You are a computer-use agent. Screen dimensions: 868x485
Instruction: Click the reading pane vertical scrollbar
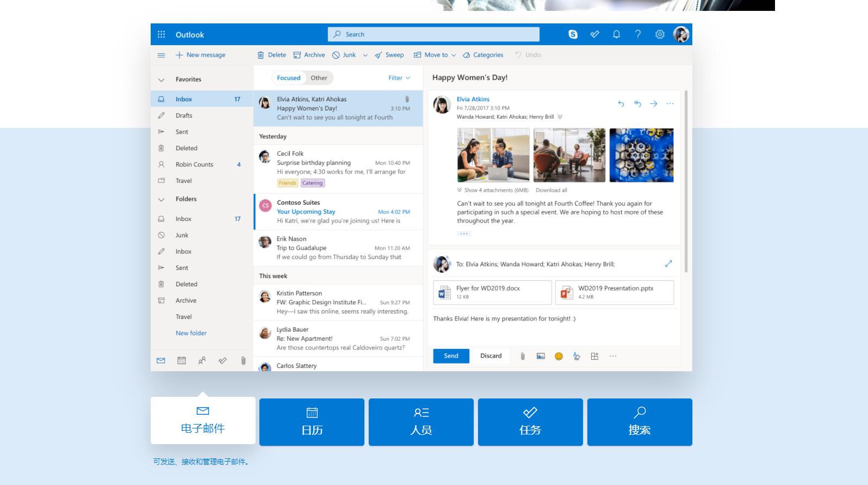click(x=686, y=181)
